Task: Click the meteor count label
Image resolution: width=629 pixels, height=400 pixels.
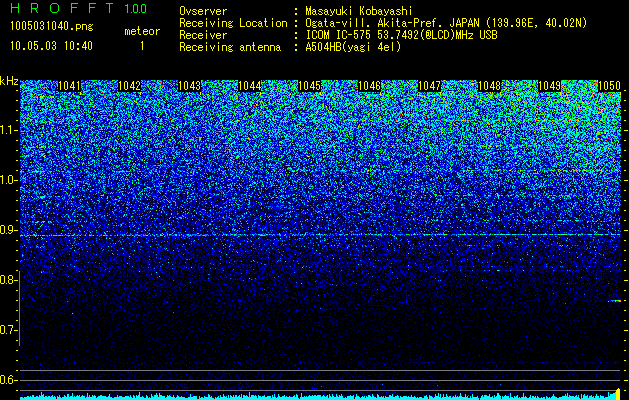Action: click(x=142, y=31)
